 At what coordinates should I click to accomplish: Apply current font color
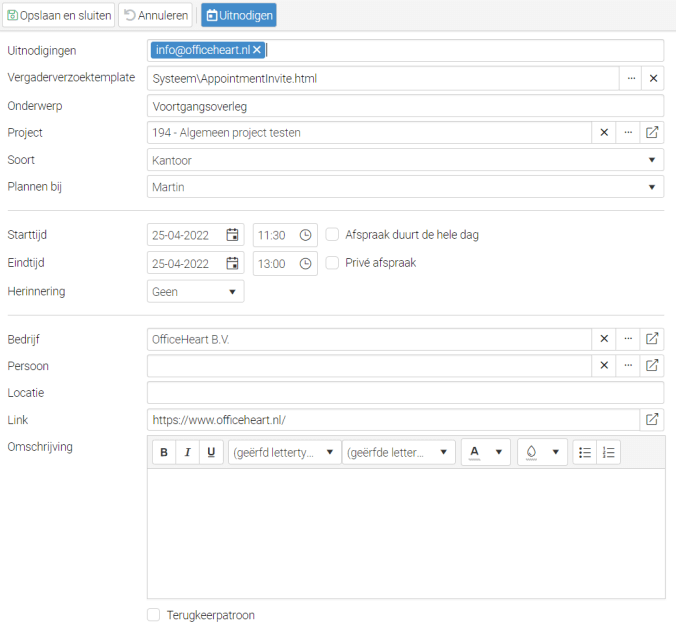[474, 452]
